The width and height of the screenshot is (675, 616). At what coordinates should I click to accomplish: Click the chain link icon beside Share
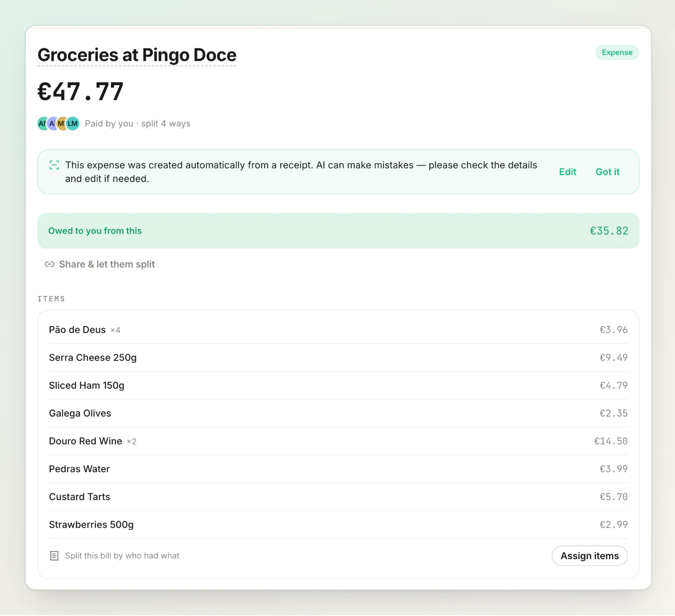pos(49,265)
